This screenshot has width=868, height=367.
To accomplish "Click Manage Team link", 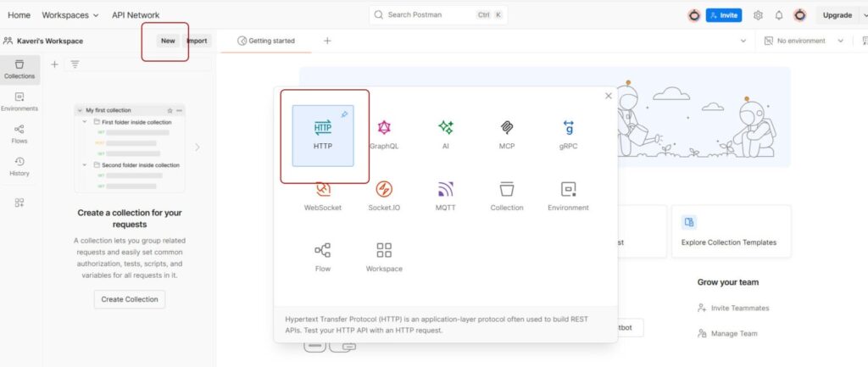I will coord(727,334).
